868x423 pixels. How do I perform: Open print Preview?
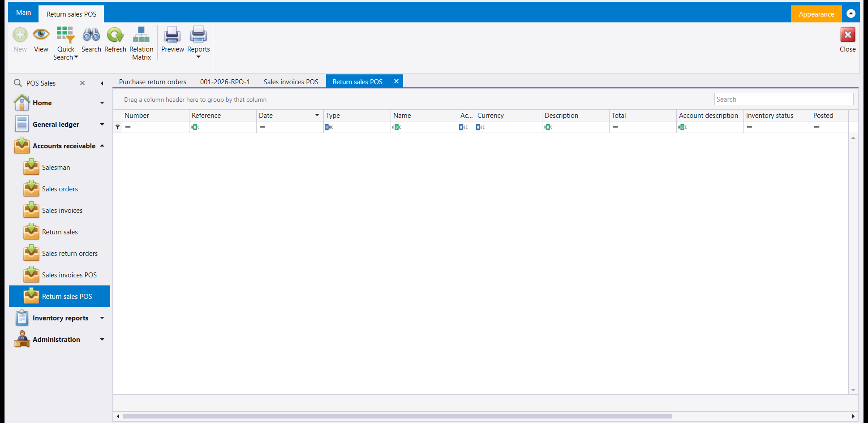172,39
